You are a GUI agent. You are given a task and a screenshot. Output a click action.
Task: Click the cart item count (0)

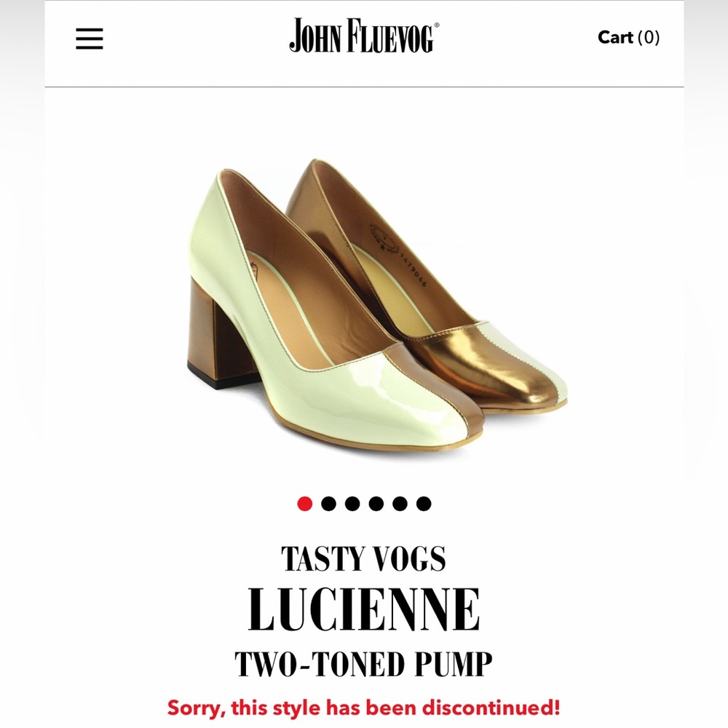pos(649,37)
